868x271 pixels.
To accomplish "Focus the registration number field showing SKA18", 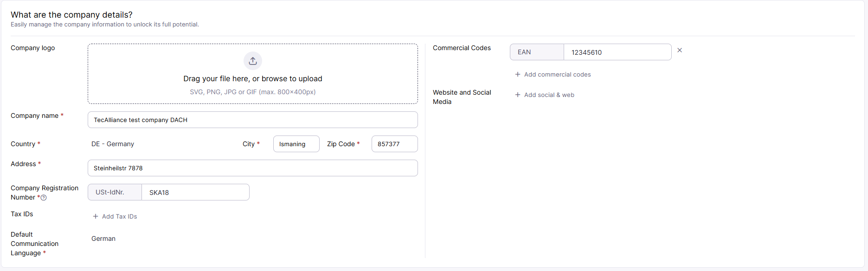I will pyautogui.click(x=195, y=192).
